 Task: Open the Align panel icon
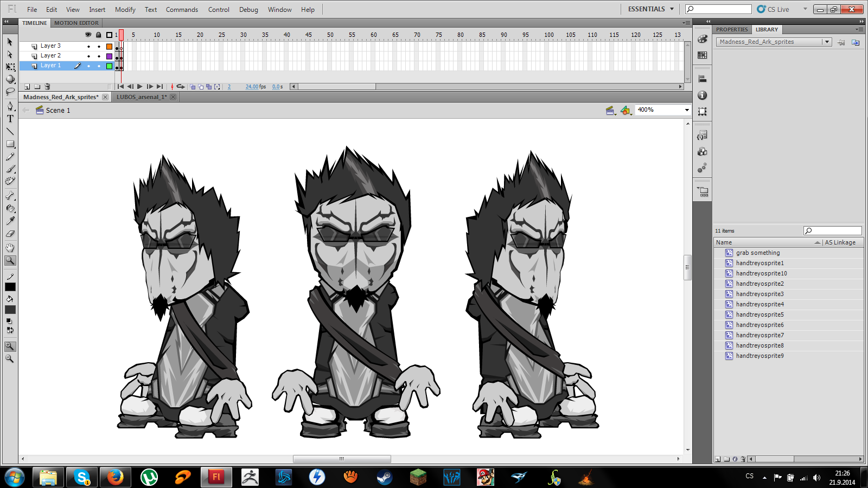703,79
